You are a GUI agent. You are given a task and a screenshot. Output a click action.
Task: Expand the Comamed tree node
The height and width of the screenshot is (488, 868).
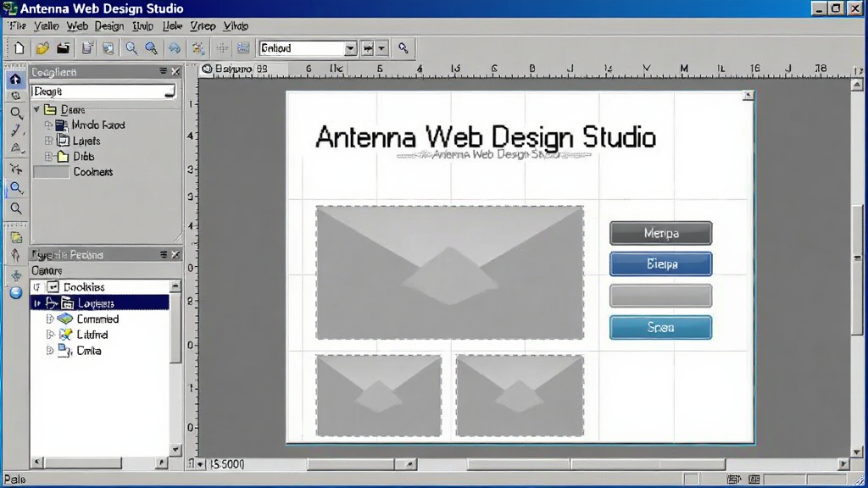coord(50,319)
